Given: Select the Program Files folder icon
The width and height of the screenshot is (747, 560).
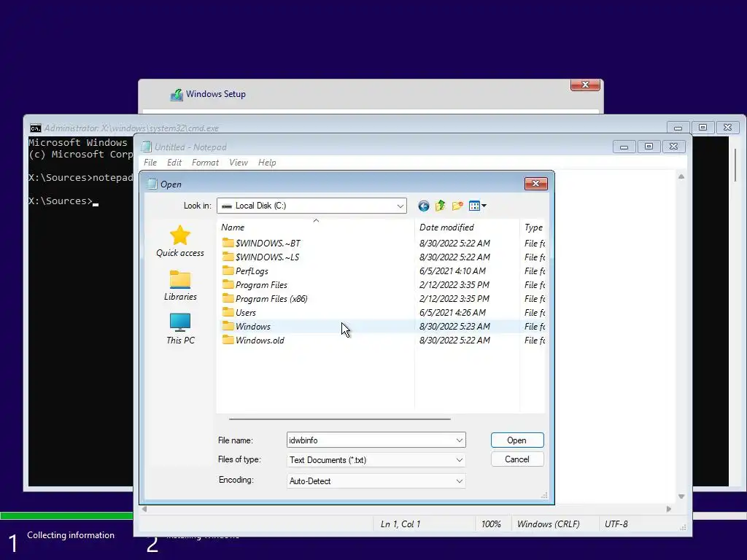Looking at the screenshot, I should click(228, 285).
